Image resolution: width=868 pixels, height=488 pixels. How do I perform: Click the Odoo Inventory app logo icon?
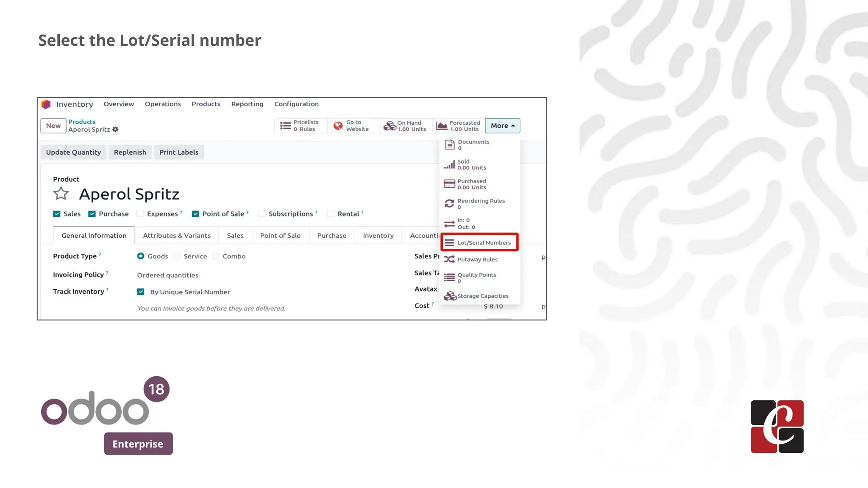(x=46, y=104)
